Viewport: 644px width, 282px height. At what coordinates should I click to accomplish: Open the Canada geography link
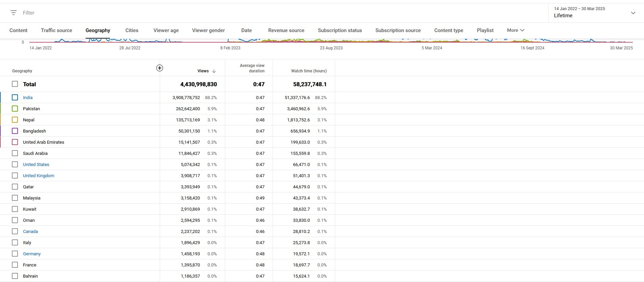[30, 231]
